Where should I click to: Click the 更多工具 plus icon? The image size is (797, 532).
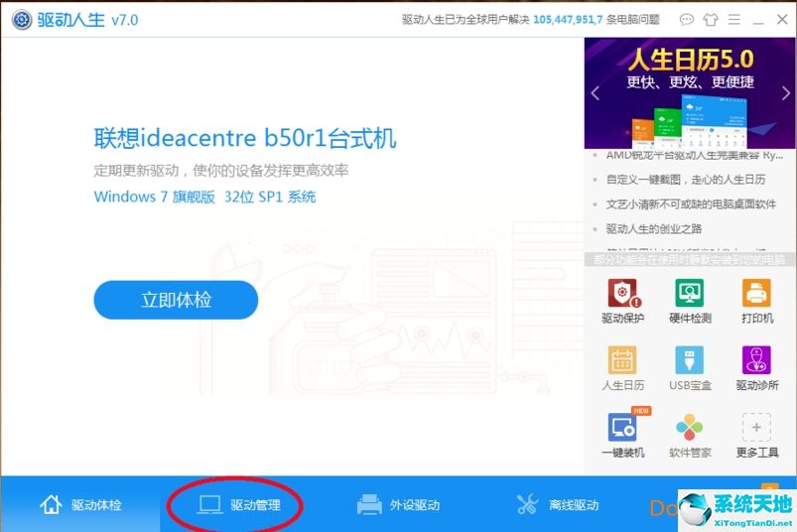pyautogui.click(x=756, y=430)
